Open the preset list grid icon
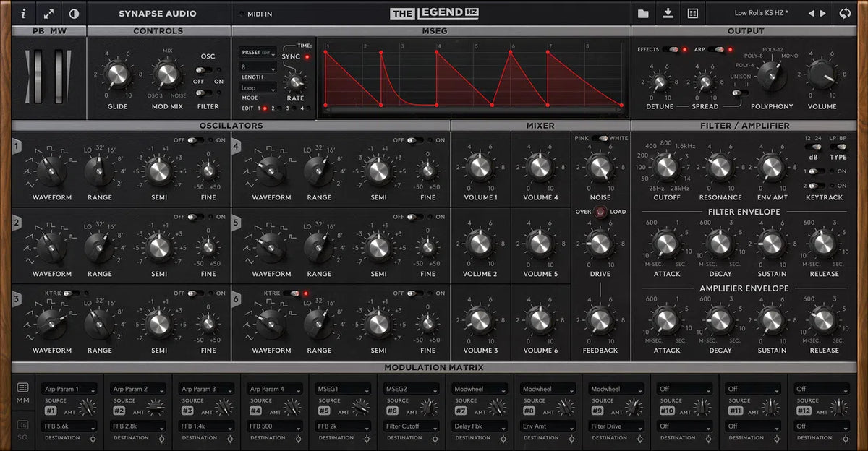Image resolution: width=868 pixels, height=451 pixels. pyautogui.click(x=693, y=12)
